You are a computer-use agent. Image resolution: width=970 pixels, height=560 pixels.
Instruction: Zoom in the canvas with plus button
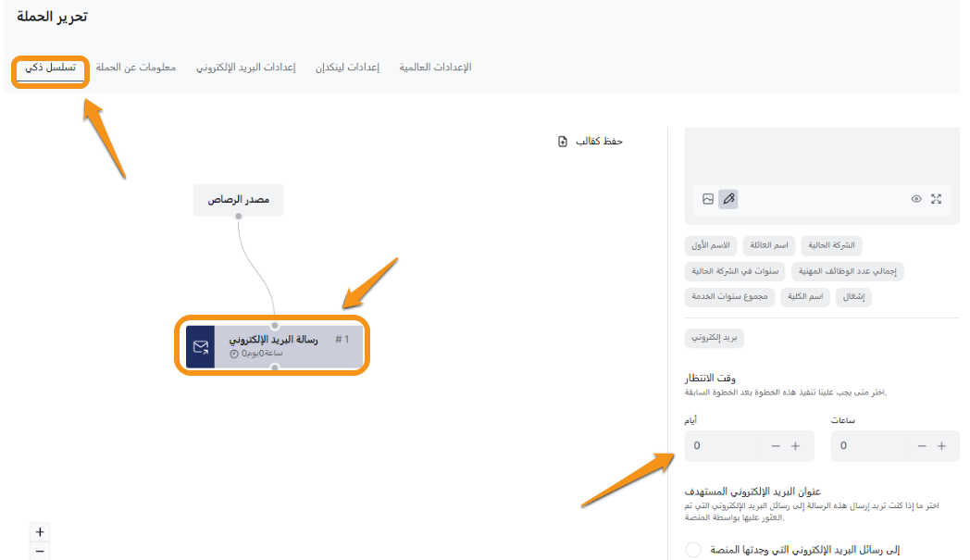[39, 532]
